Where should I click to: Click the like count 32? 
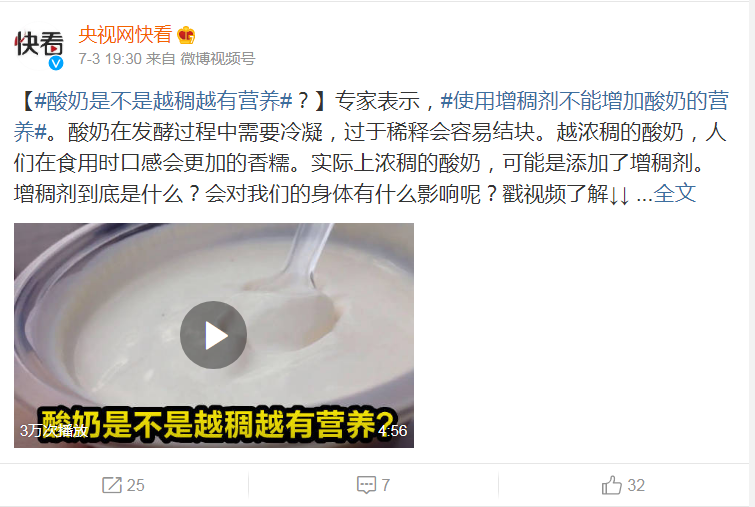[x=636, y=485]
